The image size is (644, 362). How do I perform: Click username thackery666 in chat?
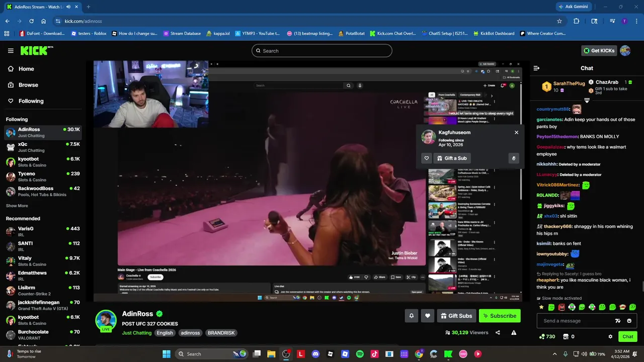(x=558, y=226)
